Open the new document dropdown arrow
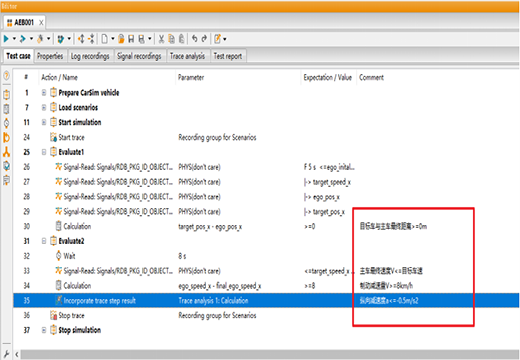 113,39
